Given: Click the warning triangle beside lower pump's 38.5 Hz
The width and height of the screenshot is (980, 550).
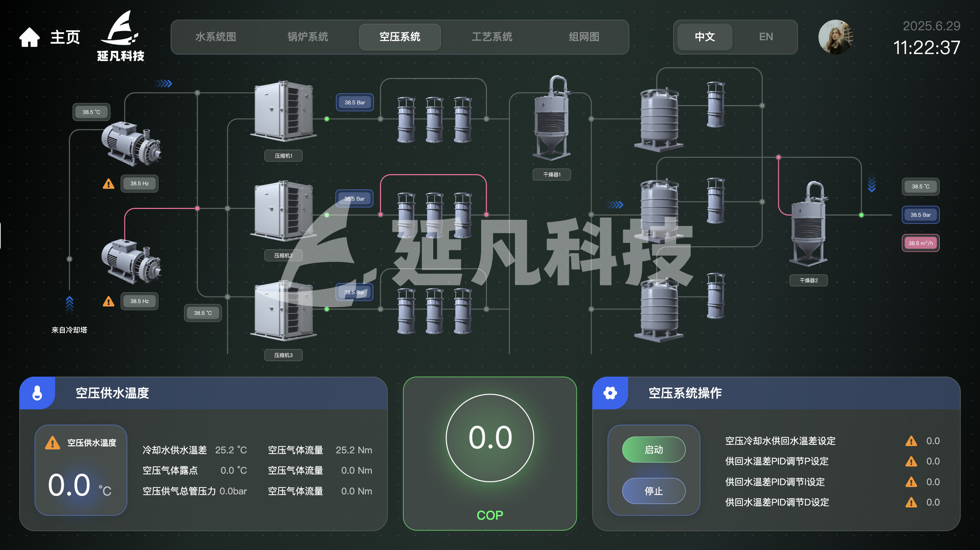Looking at the screenshot, I should pyautogui.click(x=109, y=301).
